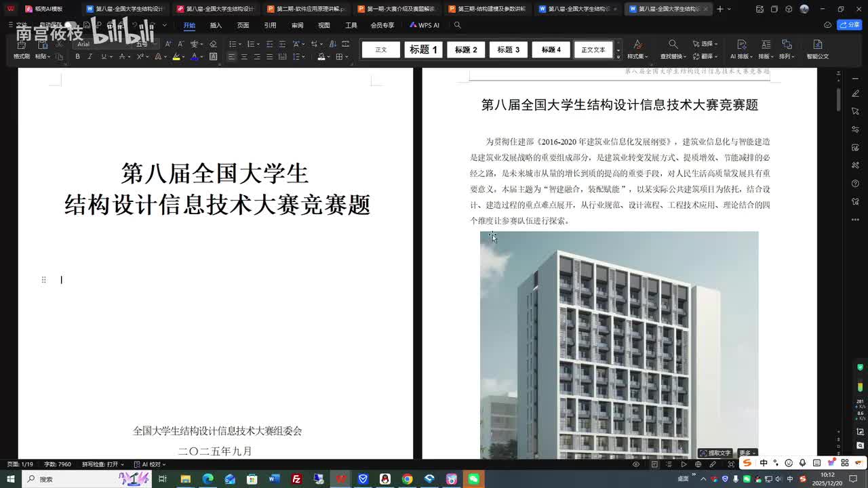Image resolution: width=868 pixels, height=488 pixels.
Task: Toggle Sogou Chinese/English input mode (中)
Action: pos(764,463)
